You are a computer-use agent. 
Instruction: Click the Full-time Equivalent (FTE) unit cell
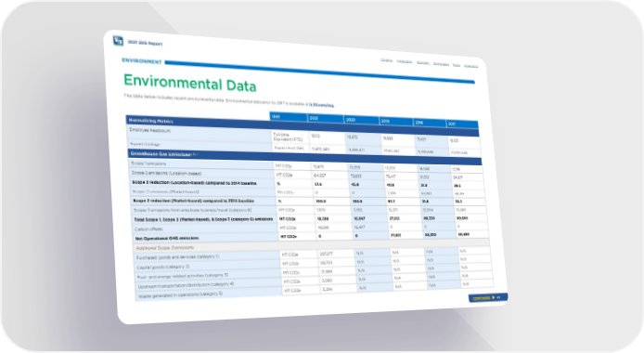click(x=288, y=137)
